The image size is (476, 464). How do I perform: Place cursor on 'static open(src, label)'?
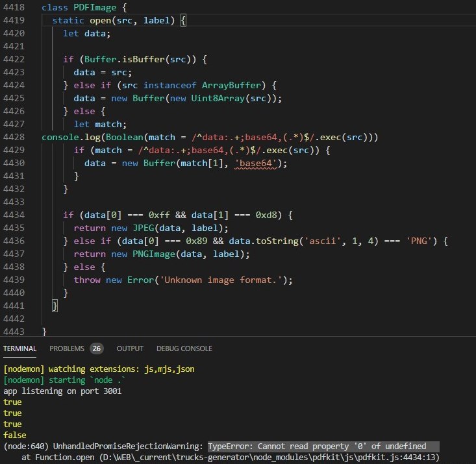tap(114, 20)
